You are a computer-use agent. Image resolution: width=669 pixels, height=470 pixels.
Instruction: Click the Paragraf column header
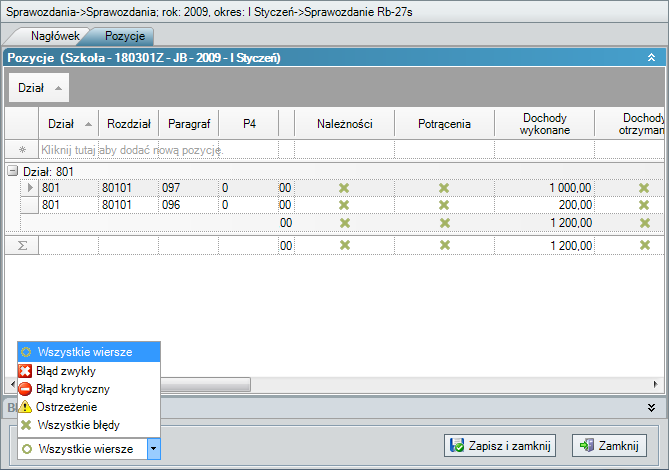pyautogui.click(x=189, y=124)
